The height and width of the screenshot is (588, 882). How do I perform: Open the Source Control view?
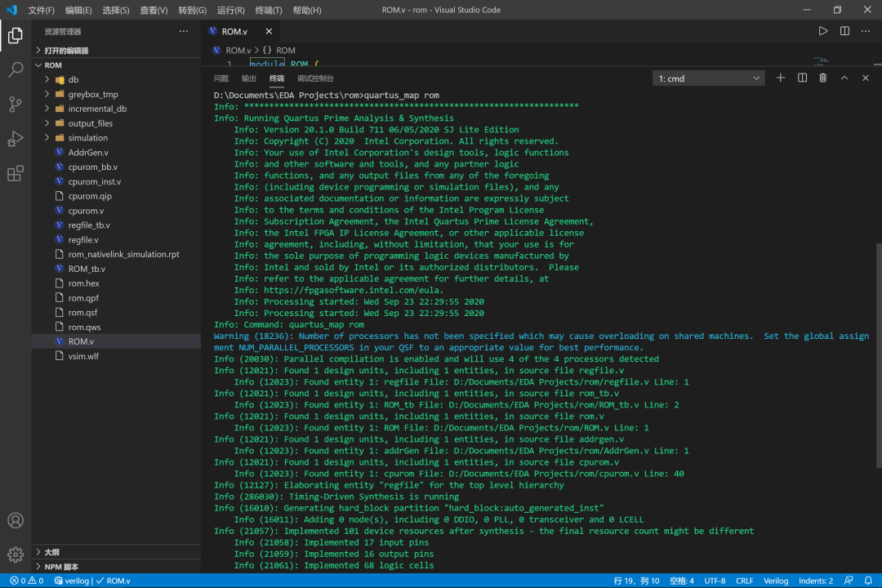(16, 104)
